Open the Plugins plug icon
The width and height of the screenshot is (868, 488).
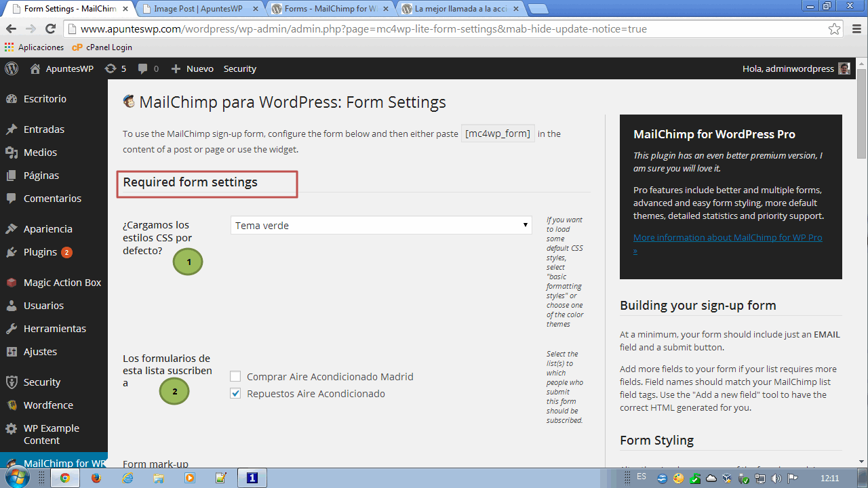pyautogui.click(x=12, y=252)
